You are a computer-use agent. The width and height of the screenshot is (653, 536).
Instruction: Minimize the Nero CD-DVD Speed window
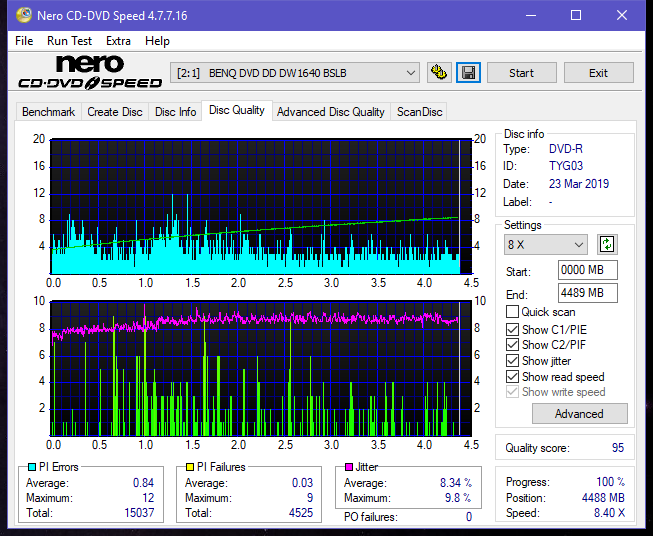point(531,15)
